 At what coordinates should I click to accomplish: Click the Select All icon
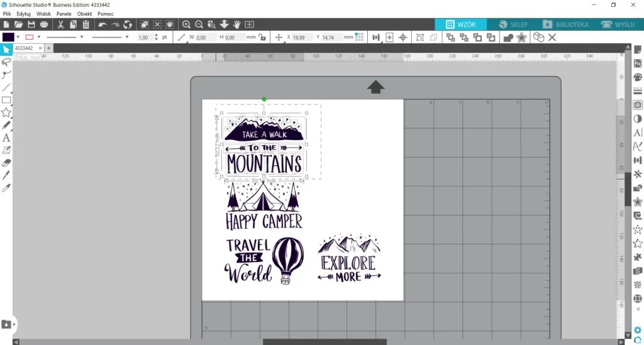(145, 25)
